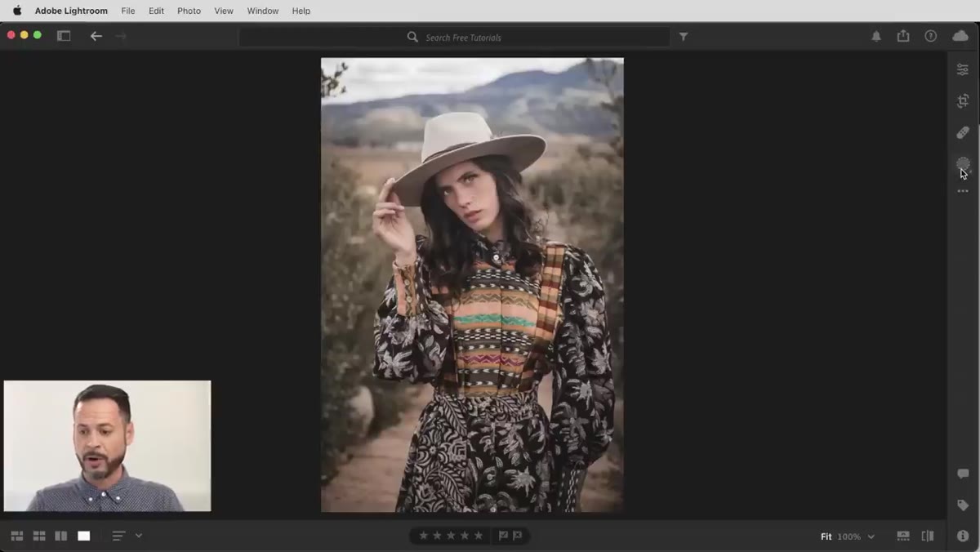
Task: Open the Keywords tag panel
Action: click(963, 505)
